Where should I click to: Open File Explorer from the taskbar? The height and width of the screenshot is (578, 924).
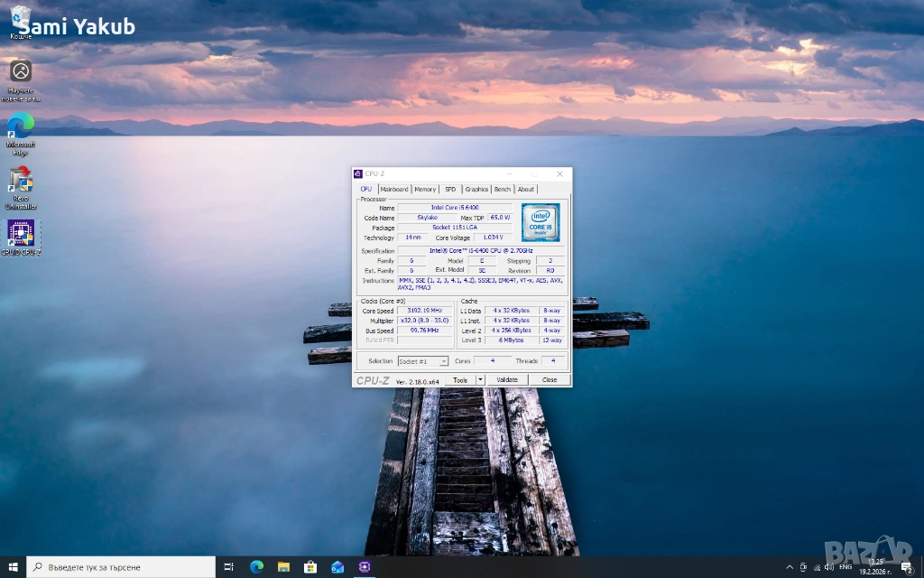[283, 567]
